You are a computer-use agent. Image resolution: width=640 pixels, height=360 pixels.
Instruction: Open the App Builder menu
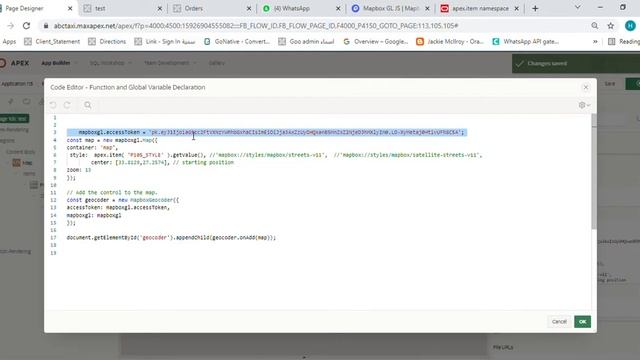pos(59,63)
